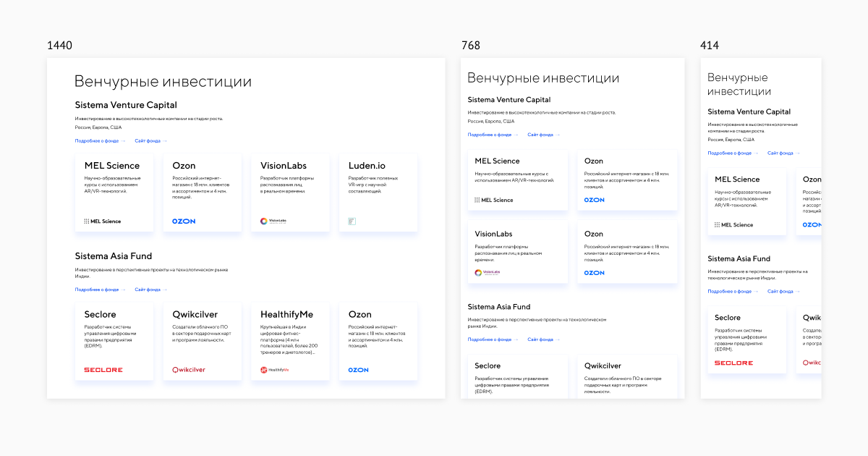
Task: Click 'Инвестирование в перспективные проекты' text in 768 frame
Action: 537,323
